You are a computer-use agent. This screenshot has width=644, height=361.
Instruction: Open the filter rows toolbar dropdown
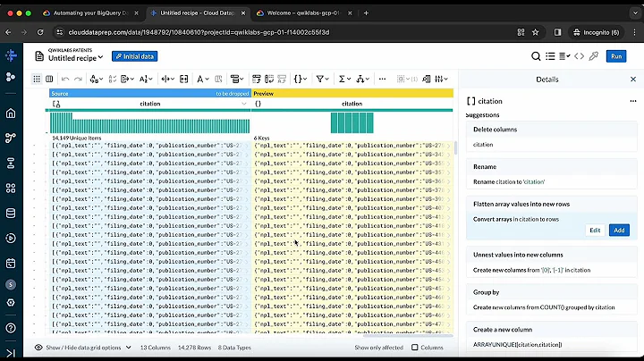322,79
